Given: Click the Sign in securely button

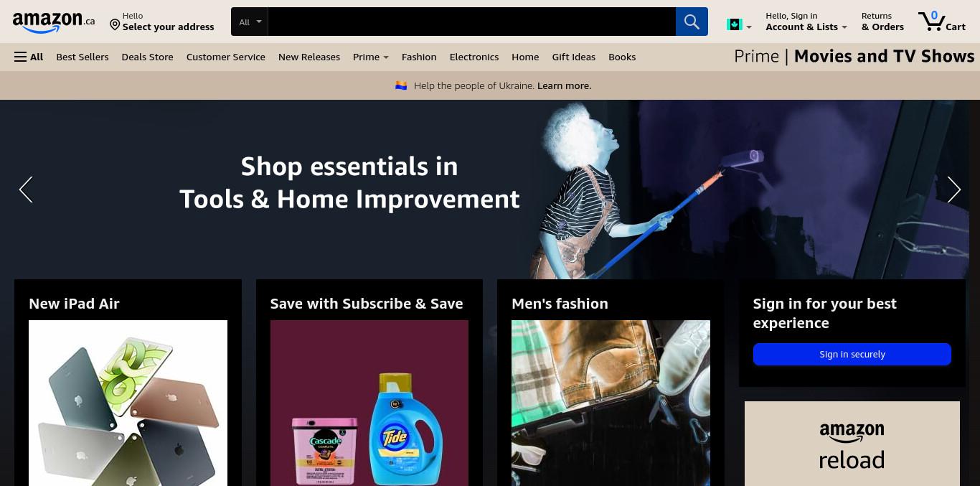Looking at the screenshot, I should tap(852, 354).
